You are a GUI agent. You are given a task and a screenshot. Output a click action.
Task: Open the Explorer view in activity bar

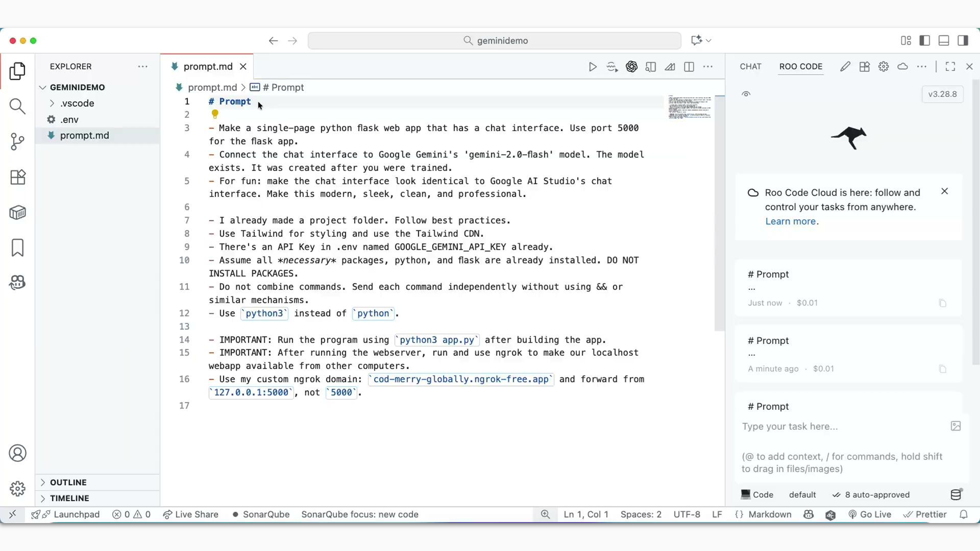17,71
